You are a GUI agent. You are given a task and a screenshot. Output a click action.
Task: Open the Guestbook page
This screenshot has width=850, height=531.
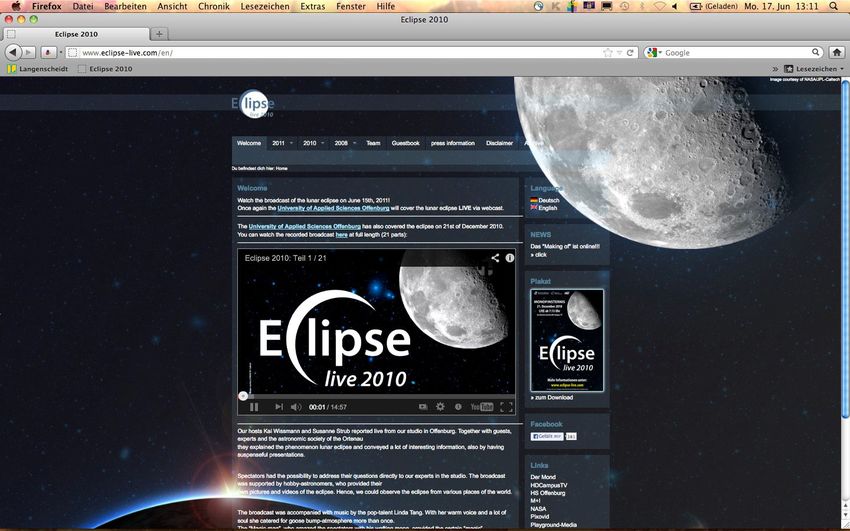click(x=405, y=143)
